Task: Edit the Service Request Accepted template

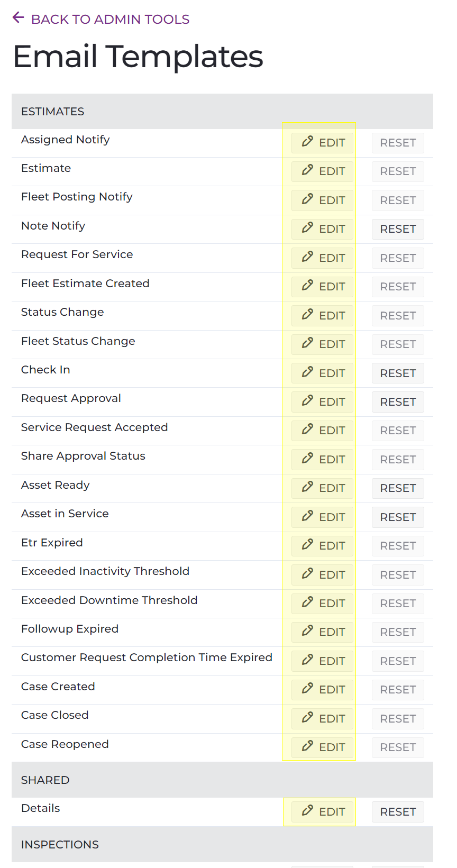Action: 322,430
